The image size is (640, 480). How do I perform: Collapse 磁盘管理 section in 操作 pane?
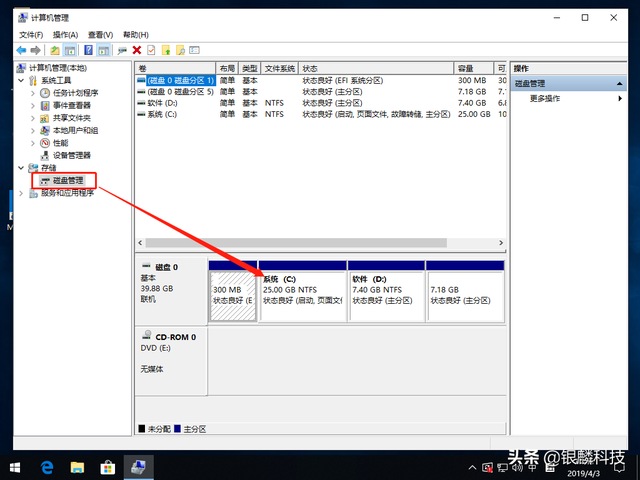pos(620,84)
